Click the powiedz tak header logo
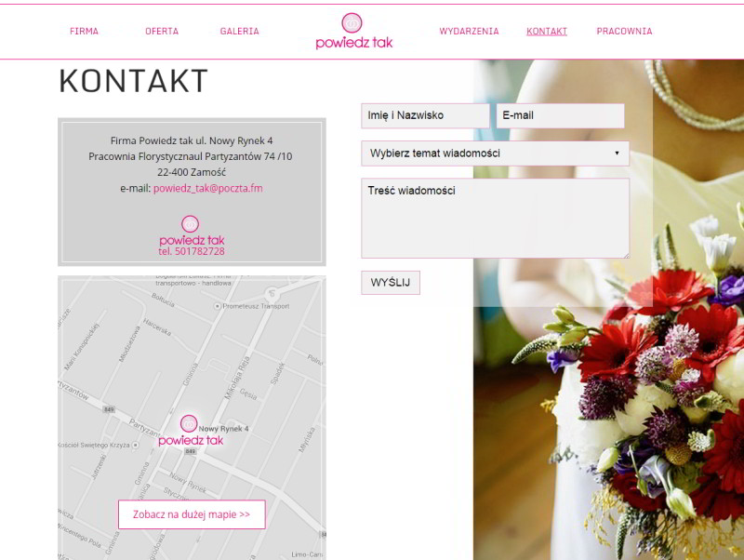The width and height of the screenshot is (744, 560). click(354, 32)
